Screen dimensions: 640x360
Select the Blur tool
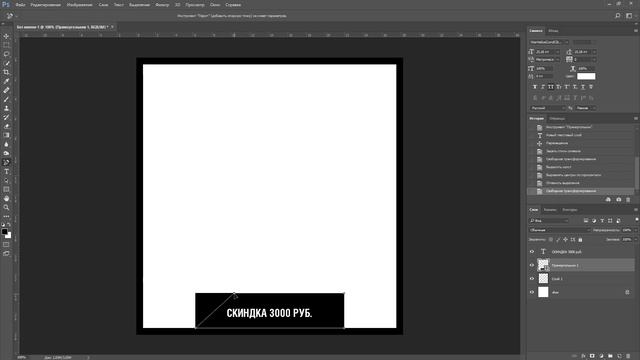[6, 144]
